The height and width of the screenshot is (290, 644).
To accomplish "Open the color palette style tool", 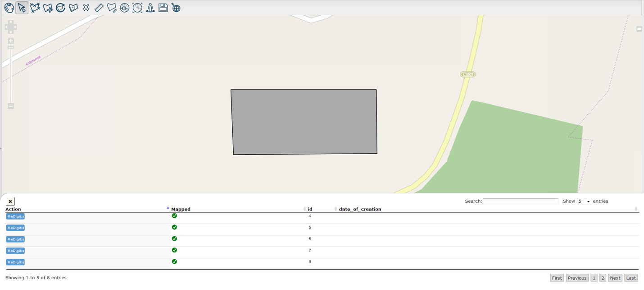I will point(9,8).
